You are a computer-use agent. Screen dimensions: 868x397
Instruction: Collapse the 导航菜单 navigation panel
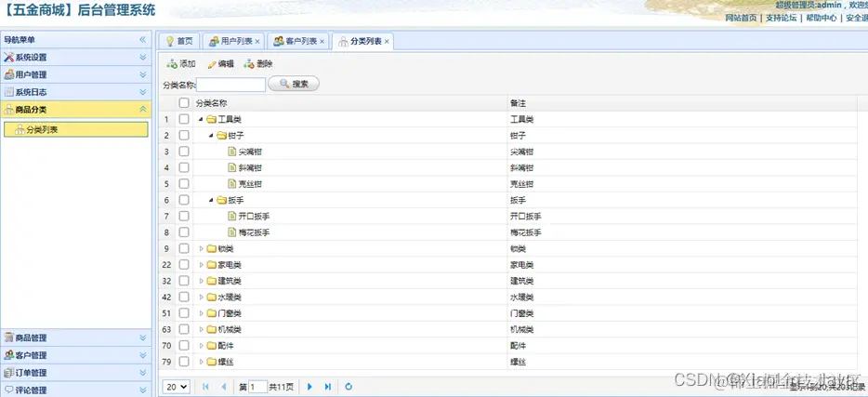(143, 40)
